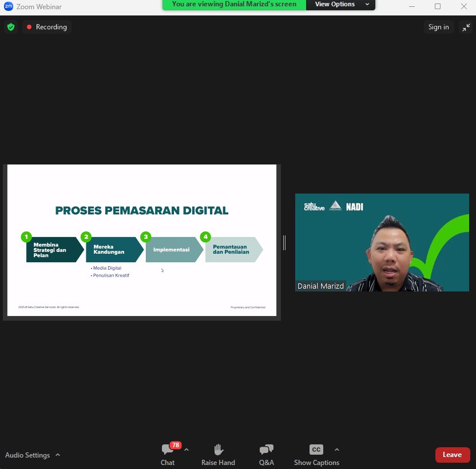Click the Zoom logo in title bar
The height and width of the screenshot is (469, 476).
coord(8,6)
